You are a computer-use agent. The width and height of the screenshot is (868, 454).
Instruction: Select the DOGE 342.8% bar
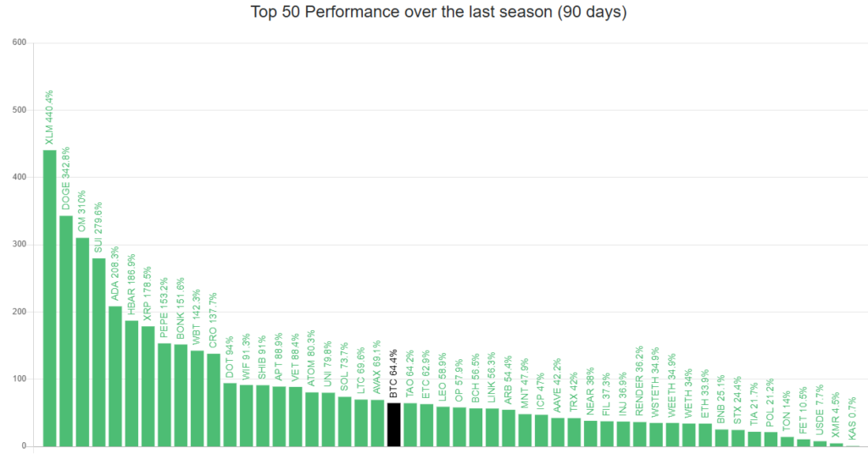(x=65, y=330)
